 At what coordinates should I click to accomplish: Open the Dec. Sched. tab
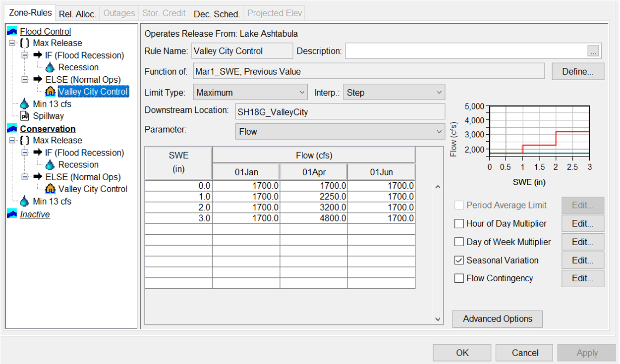tap(217, 14)
